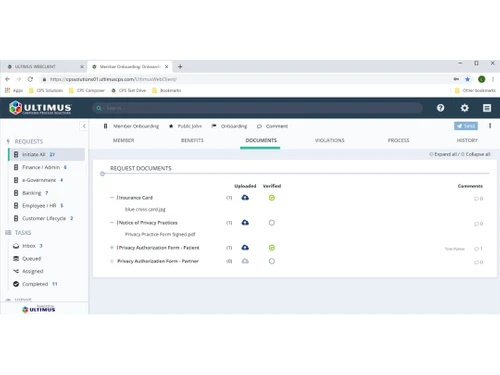This screenshot has width=500, height=375.
Task: Click the Ultimus search field
Action: 257,108
